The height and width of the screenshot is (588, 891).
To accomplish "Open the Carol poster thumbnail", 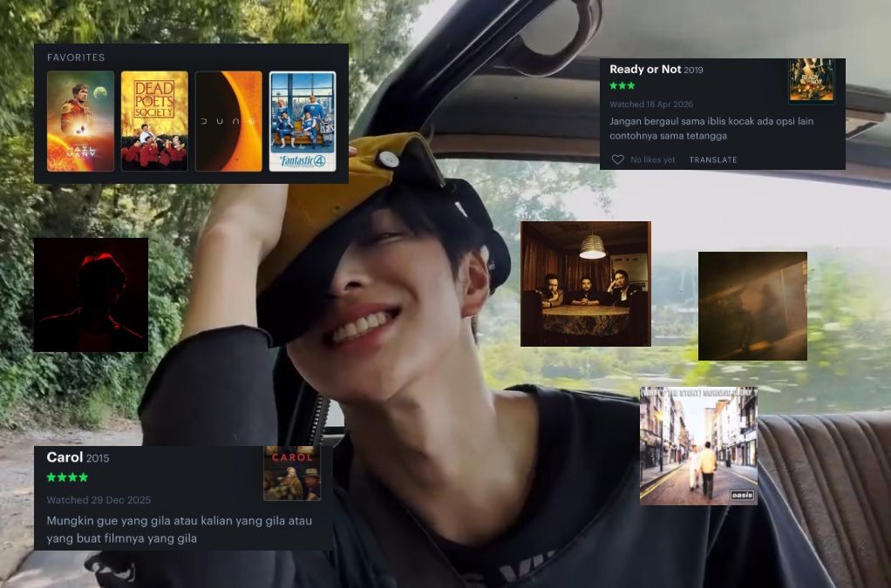I will [x=292, y=473].
